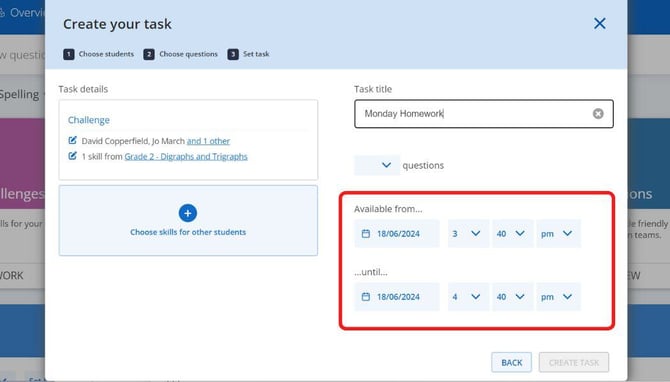Click the '...until...' label

pyautogui.click(x=371, y=272)
